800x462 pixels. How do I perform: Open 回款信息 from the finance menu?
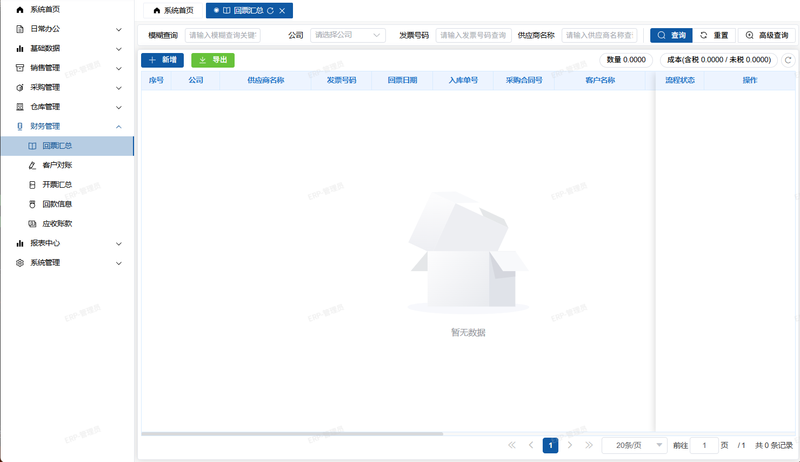pos(57,204)
